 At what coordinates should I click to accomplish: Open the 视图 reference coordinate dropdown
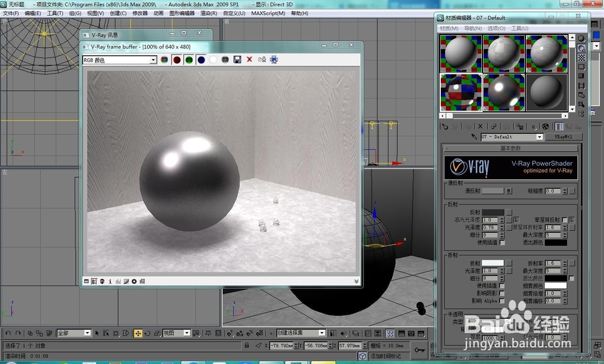point(187,333)
